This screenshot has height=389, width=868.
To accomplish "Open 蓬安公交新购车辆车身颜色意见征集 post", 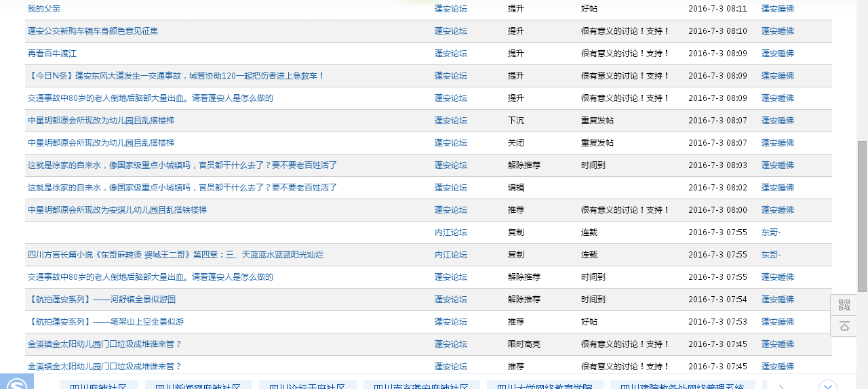I will coord(93,31).
